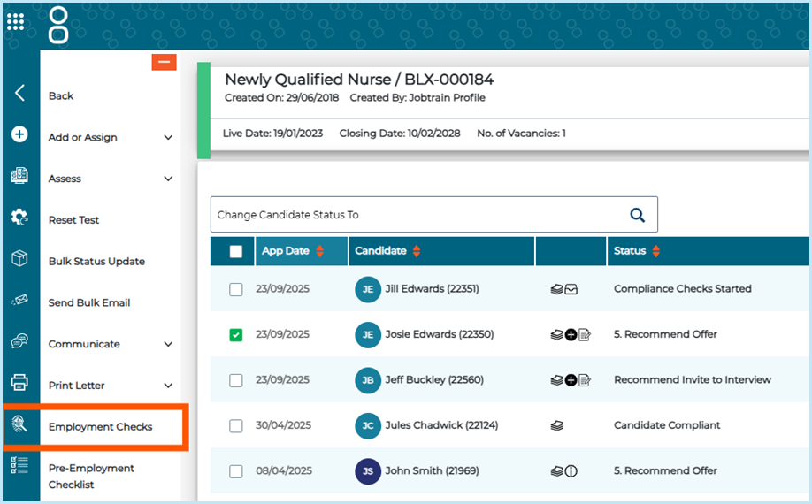Tick the checkbox for Jeff Buckley
The image size is (812, 504).
click(235, 380)
